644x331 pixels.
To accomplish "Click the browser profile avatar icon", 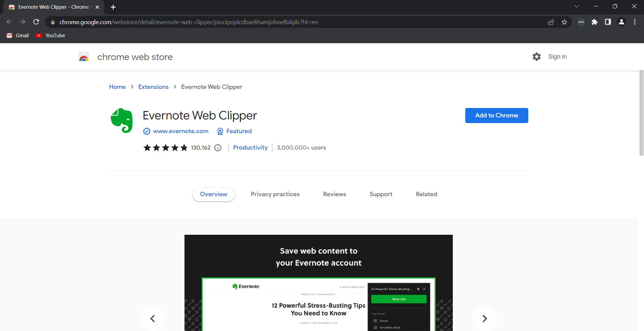I will click(x=621, y=22).
